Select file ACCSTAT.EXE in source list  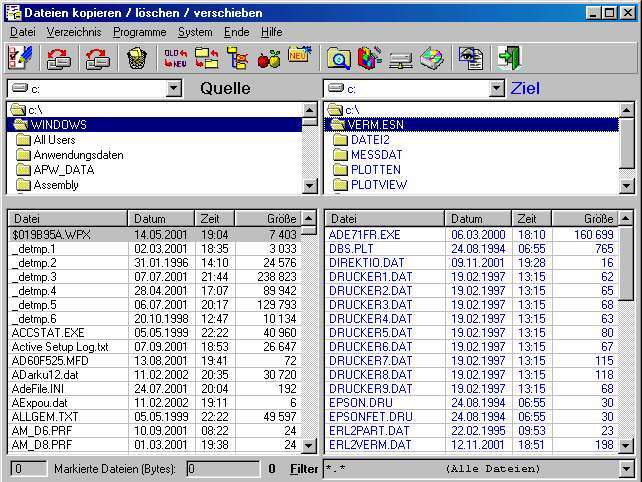pos(49,332)
